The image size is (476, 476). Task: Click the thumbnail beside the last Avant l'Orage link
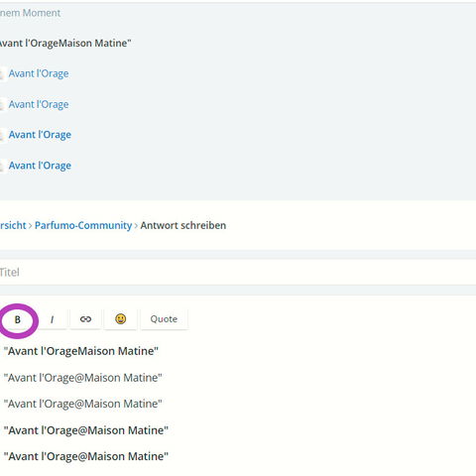3,166
